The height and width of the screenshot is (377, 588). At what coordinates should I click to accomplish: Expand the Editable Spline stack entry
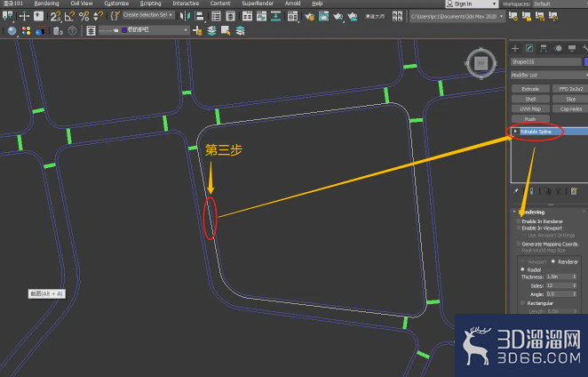click(516, 131)
